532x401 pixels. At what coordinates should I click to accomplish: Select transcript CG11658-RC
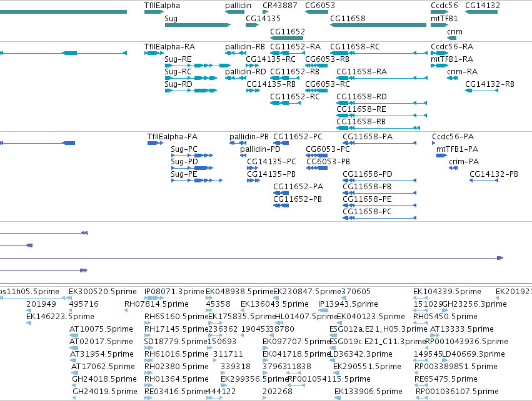[x=379, y=53]
